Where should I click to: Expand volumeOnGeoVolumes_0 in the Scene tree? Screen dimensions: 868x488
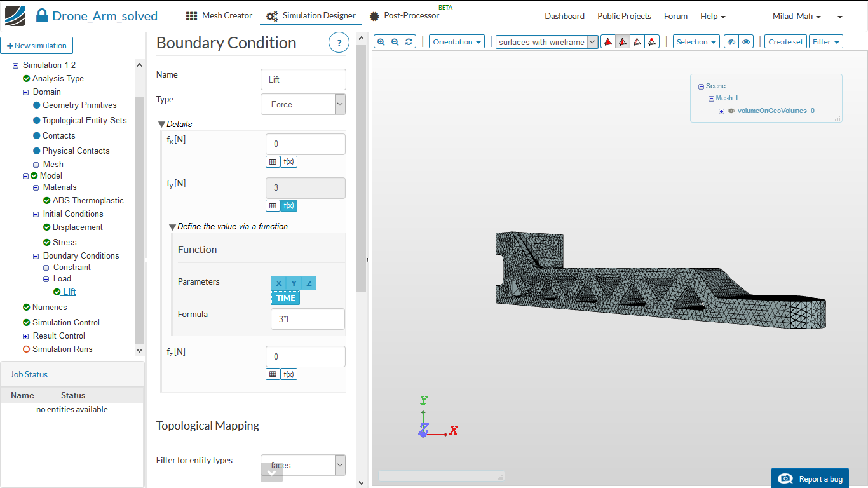pos(722,111)
